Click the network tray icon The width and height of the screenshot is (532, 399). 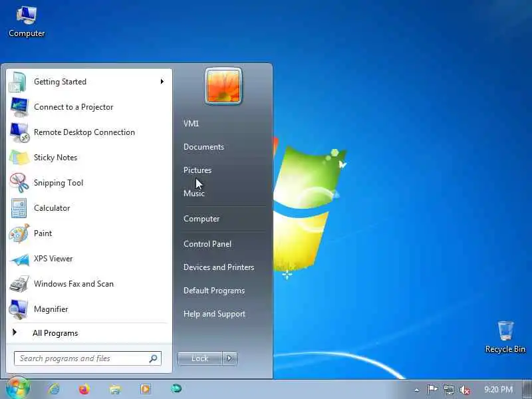pyautogui.click(x=449, y=390)
